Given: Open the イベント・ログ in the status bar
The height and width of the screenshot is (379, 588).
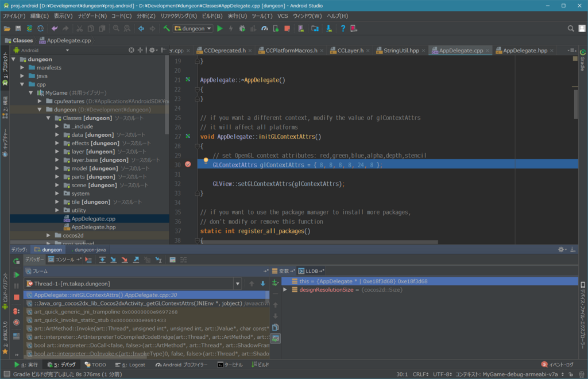Looking at the screenshot, I should point(558,365).
